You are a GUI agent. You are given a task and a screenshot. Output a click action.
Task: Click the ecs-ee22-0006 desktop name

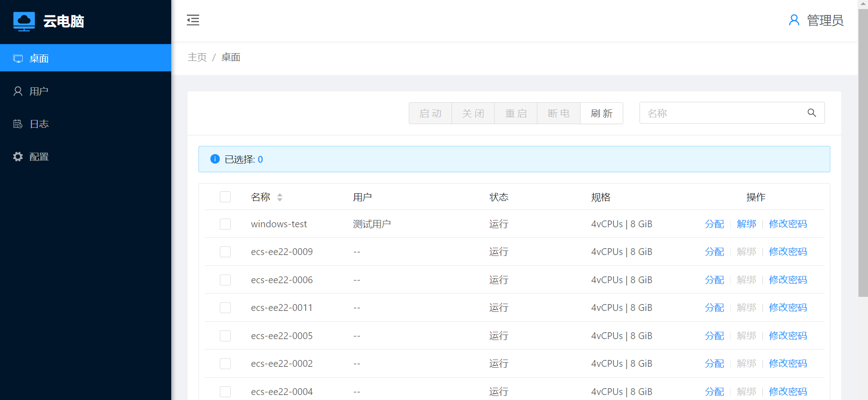pos(282,280)
